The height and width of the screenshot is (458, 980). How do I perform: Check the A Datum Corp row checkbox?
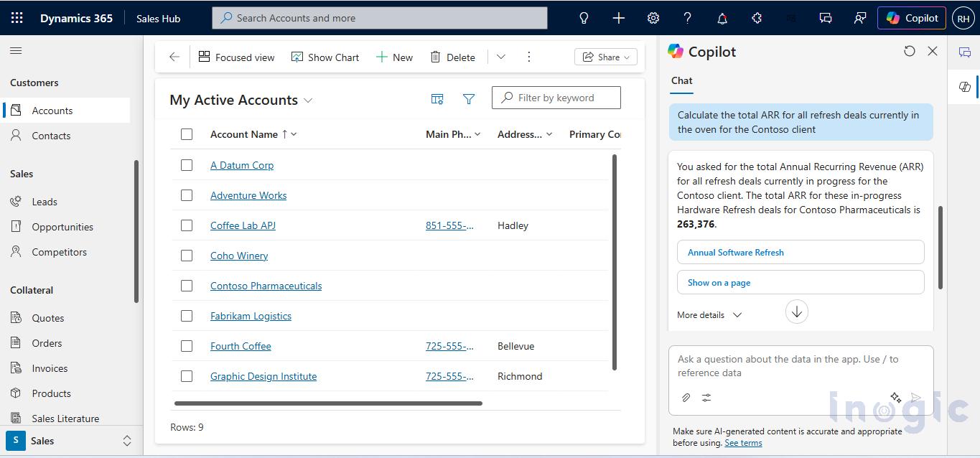tap(187, 165)
